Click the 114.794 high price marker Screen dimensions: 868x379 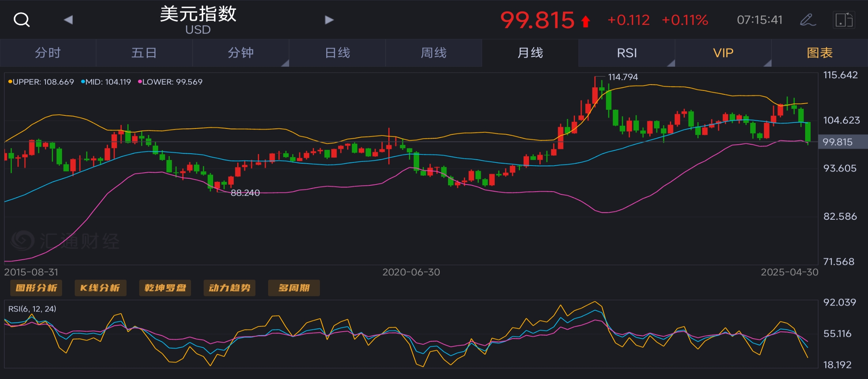(622, 77)
